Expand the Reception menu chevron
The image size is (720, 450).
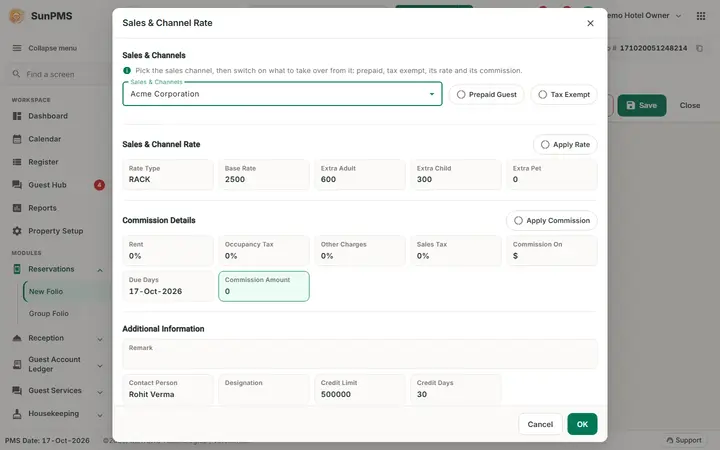100,339
